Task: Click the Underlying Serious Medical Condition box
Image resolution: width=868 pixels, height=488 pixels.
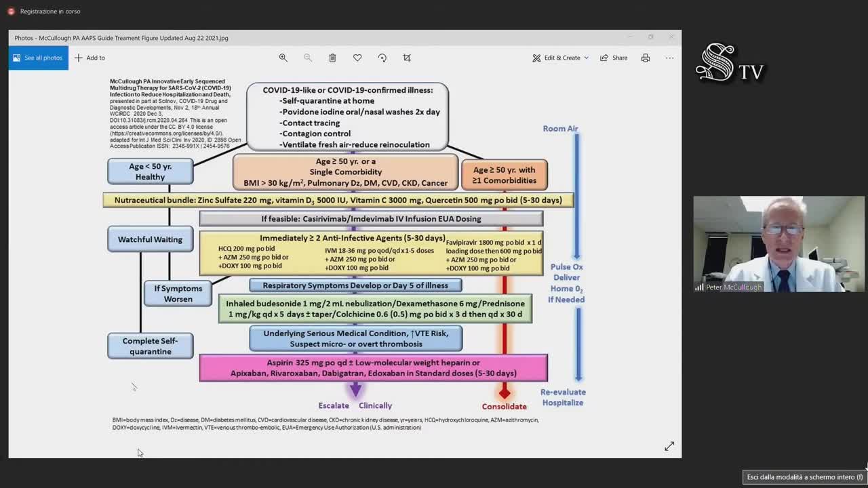Action: point(355,338)
